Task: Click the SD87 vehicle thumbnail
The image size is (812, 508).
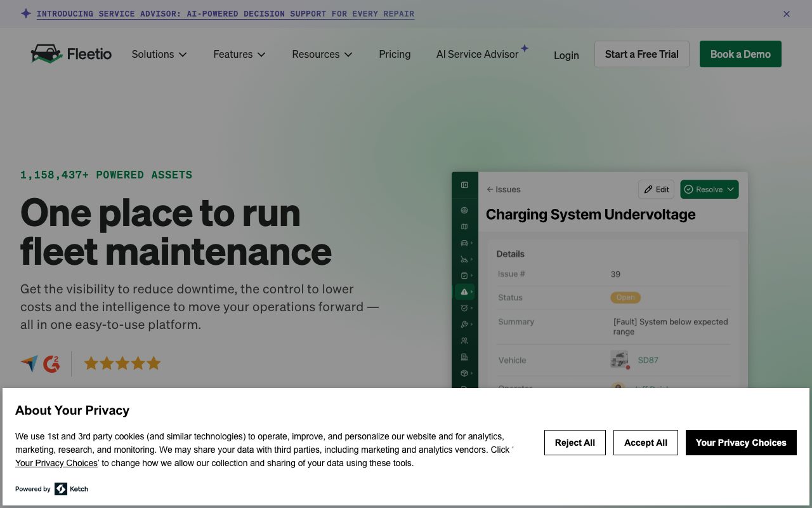Action: (619, 359)
